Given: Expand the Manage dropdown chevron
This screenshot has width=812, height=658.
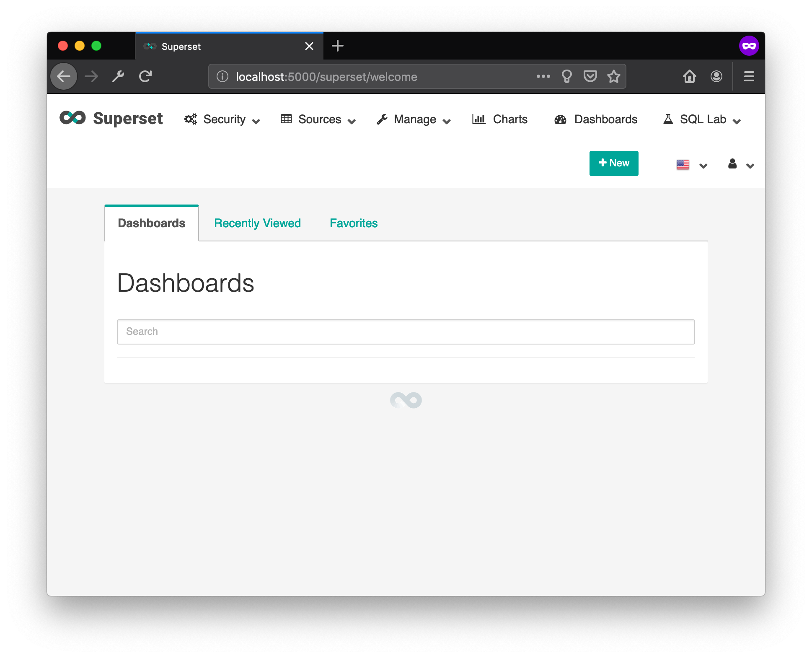Looking at the screenshot, I should click(447, 122).
